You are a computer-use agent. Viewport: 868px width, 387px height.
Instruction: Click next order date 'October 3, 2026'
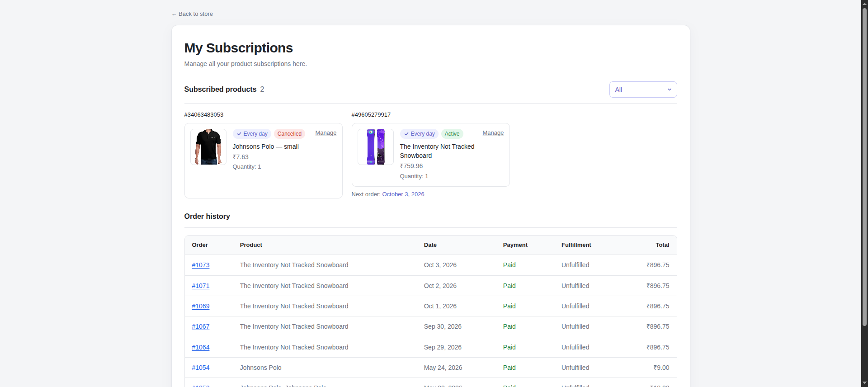[x=403, y=194]
